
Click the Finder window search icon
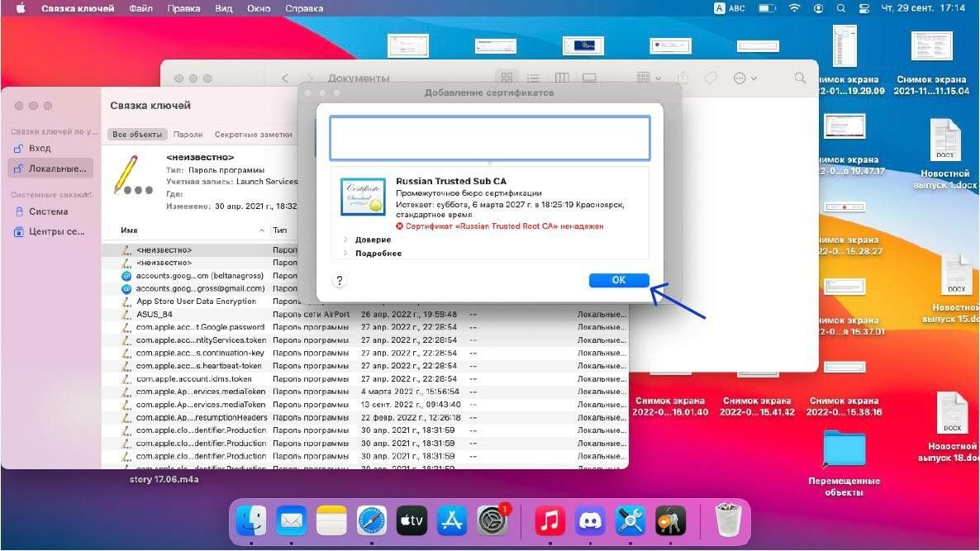click(800, 78)
